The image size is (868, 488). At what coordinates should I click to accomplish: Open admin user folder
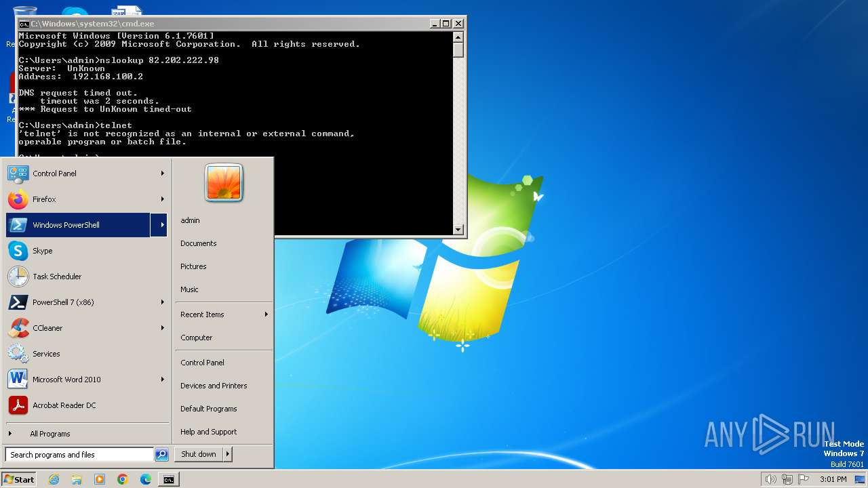[190, 220]
